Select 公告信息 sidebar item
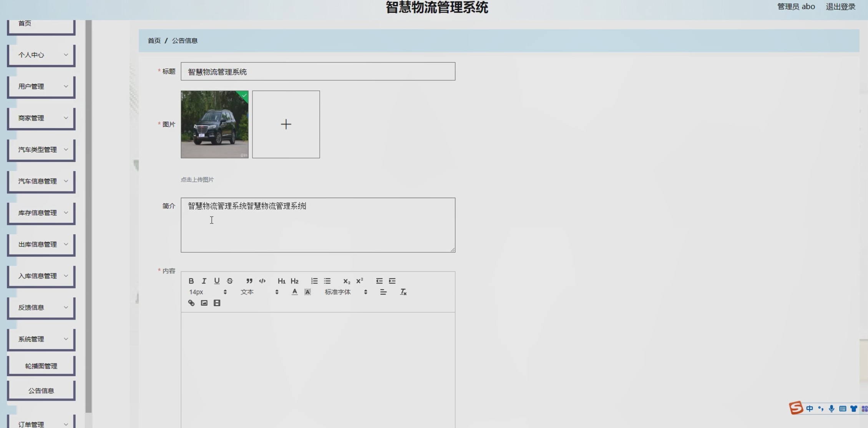This screenshot has width=868, height=428. click(x=41, y=391)
